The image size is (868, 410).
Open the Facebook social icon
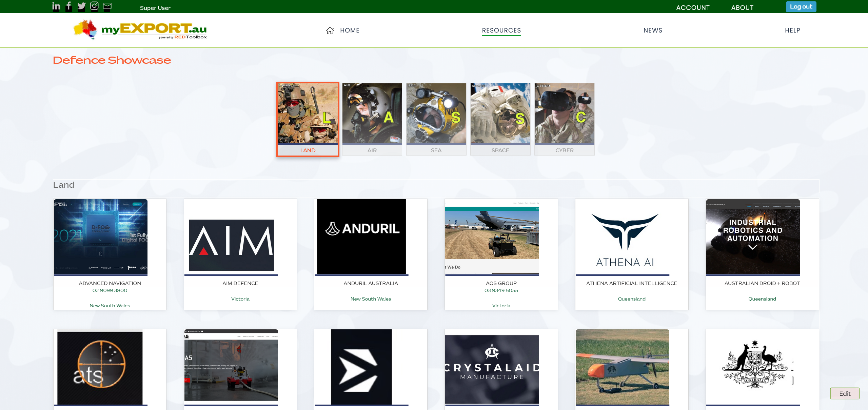[69, 6]
